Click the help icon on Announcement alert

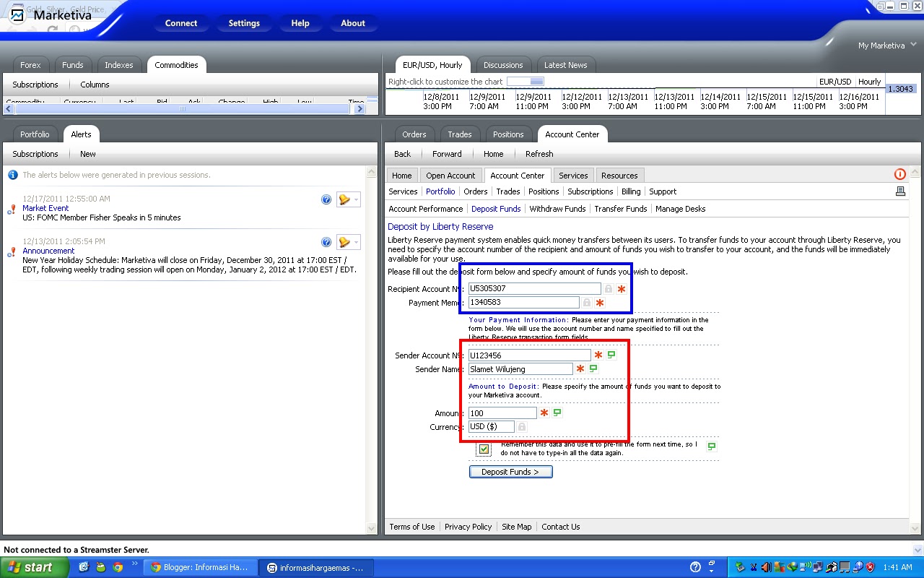pos(326,242)
